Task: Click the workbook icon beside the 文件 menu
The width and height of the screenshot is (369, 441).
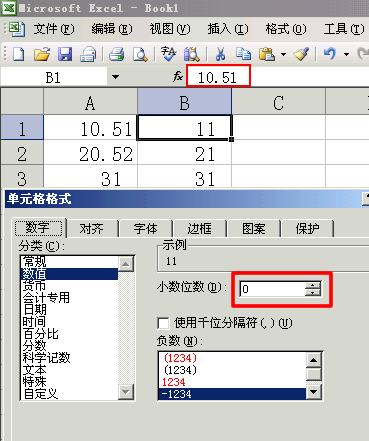Action: click(16, 29)
